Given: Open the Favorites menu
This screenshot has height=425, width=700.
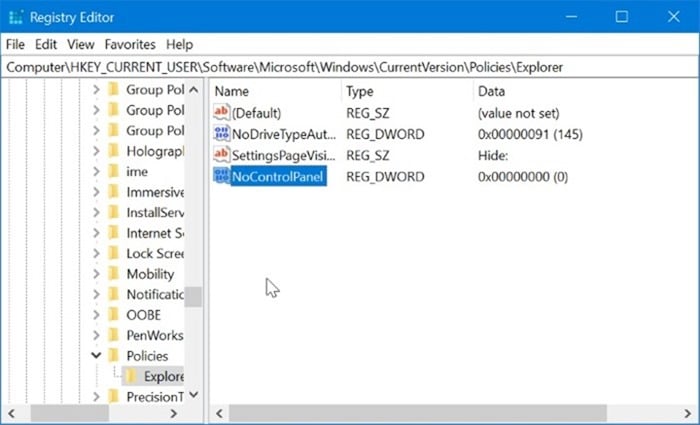Looking at the screenshot, I should pyautogui.click(x=130, y=45).
